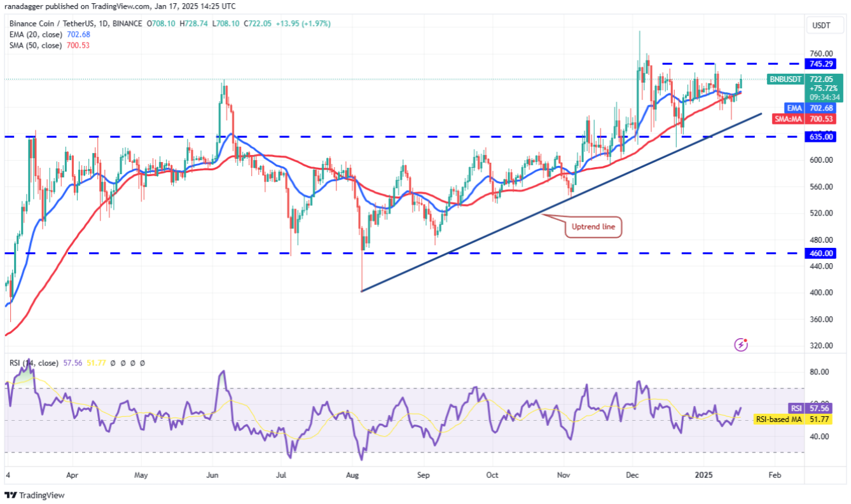Select the 'Uptrend line' callout label
851x504 pixels.
[x=593, y=226]
